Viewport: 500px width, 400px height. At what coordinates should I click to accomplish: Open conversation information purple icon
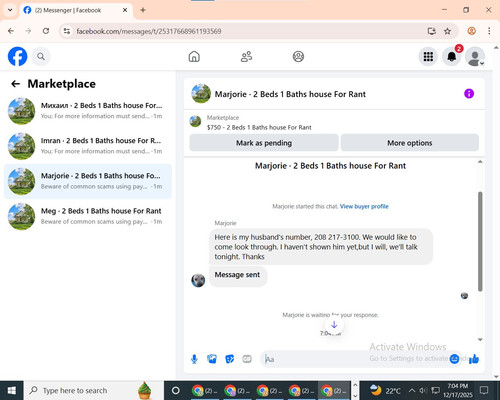point(469,94)
